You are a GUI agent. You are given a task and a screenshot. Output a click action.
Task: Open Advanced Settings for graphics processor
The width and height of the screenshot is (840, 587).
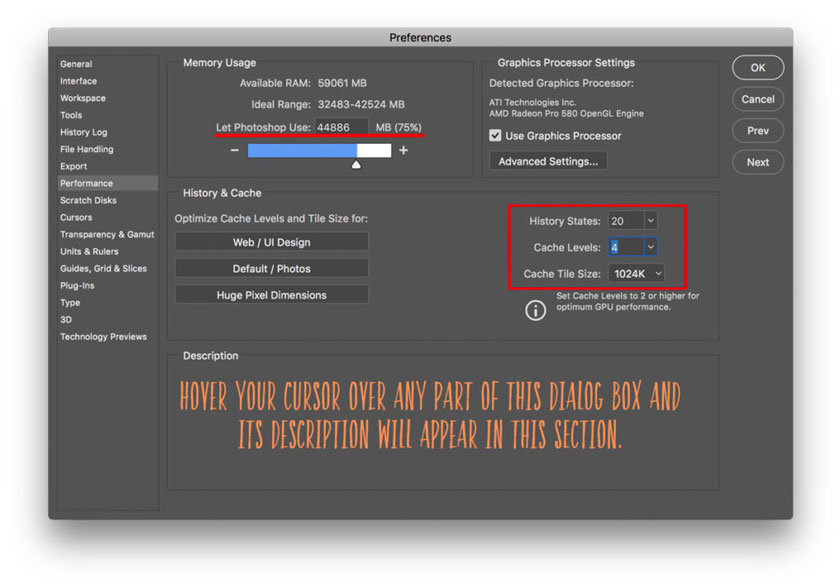click(x=548, y=161)
